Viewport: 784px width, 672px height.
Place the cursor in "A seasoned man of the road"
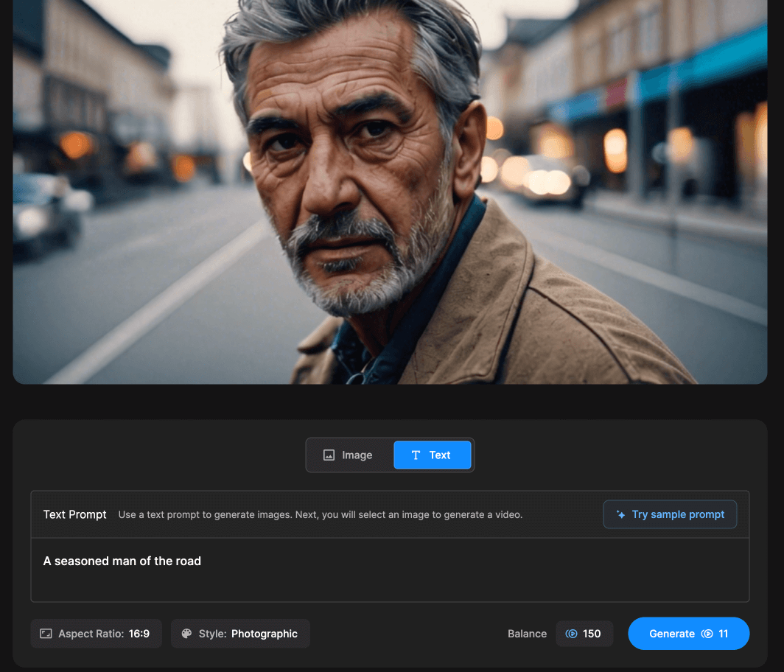click(x=122, y=561)
